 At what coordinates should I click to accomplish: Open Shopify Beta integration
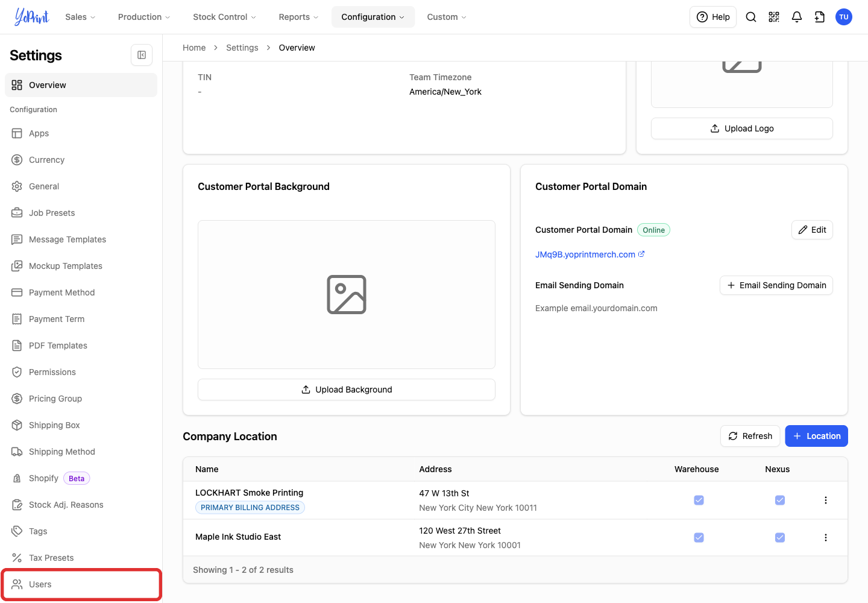coord(81,478)
